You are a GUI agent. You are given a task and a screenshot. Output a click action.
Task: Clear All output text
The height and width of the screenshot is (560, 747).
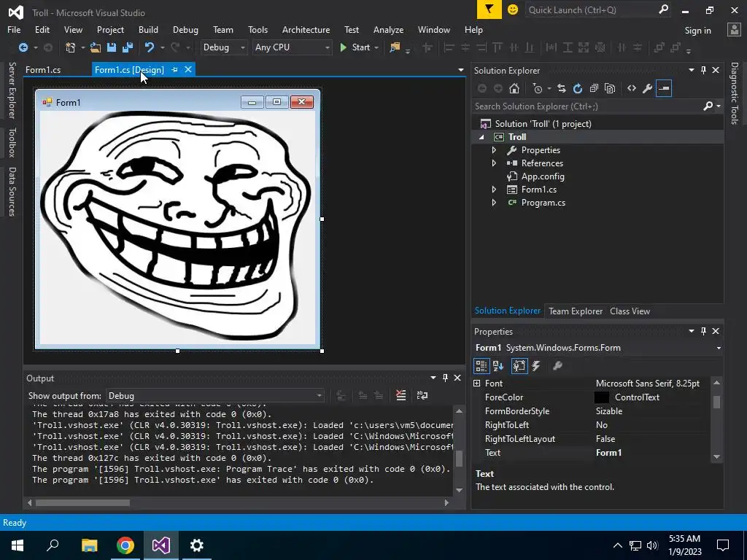(401, 395)
